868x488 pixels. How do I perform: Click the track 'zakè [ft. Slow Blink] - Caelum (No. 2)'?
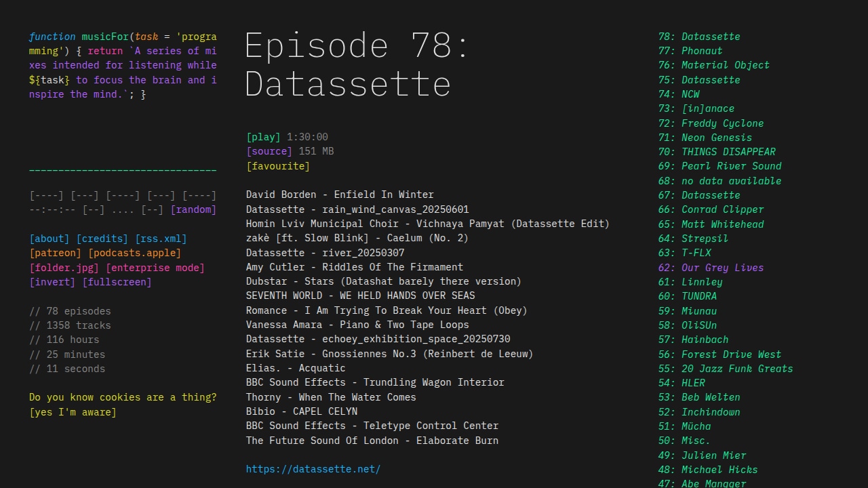pyautogui.click(x=357, y=238)
